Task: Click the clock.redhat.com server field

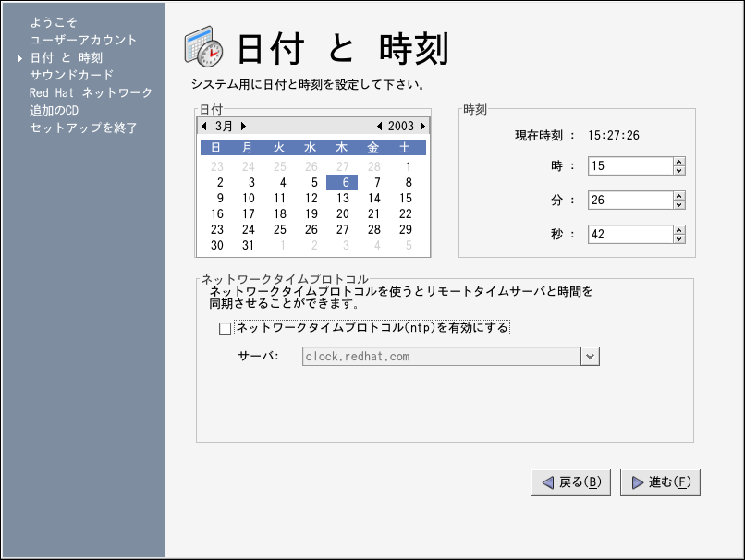Action: coord(440,357)
